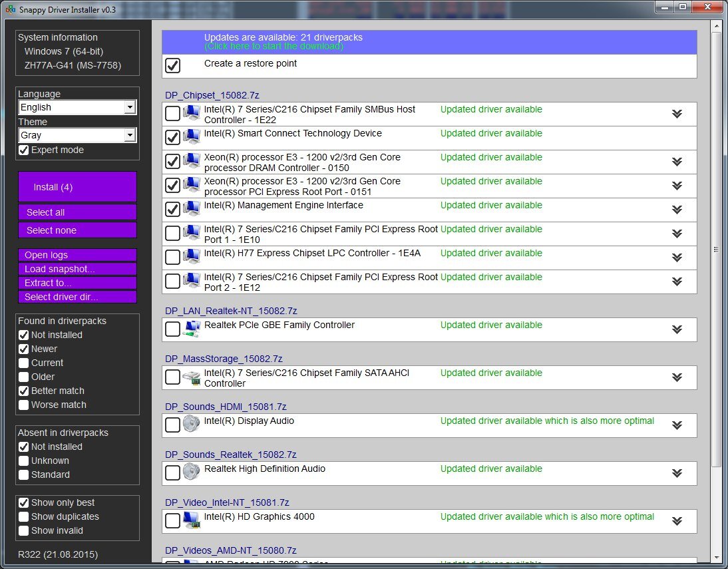Click the Install (4) button
Image resolution: width=728 pixels, height=569 pixels.
[78, 187]
